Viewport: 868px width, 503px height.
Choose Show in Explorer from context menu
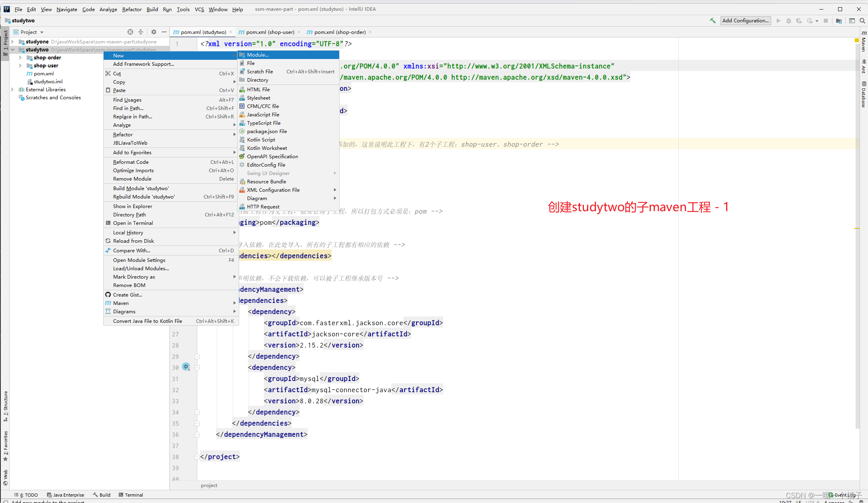coord(171,206)
